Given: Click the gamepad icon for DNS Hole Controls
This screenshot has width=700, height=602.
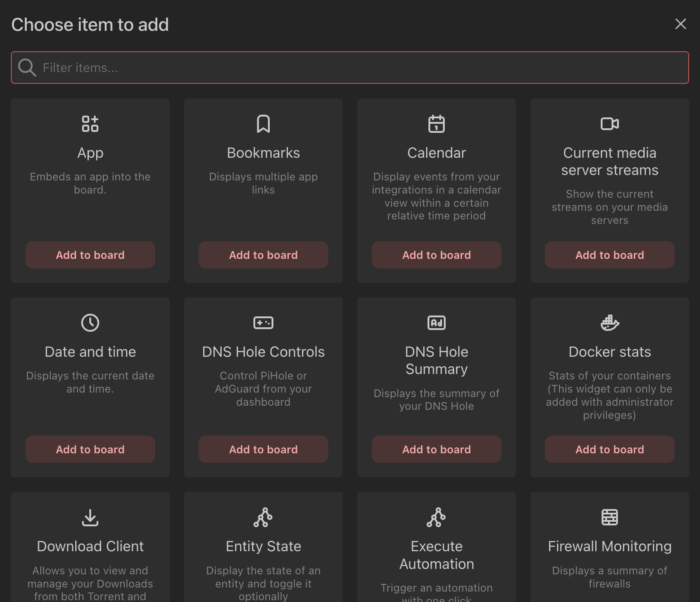Looking at the screenshot, I should pos(263,322).
